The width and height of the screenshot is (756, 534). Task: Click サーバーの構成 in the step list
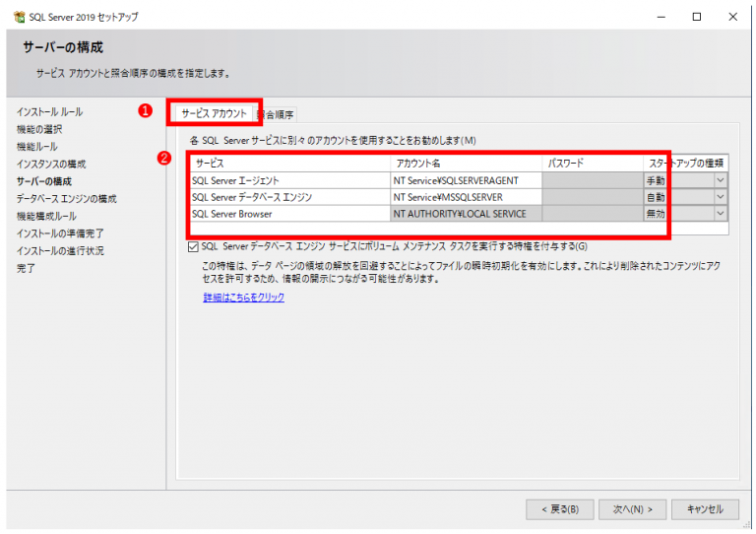(44, 181)
